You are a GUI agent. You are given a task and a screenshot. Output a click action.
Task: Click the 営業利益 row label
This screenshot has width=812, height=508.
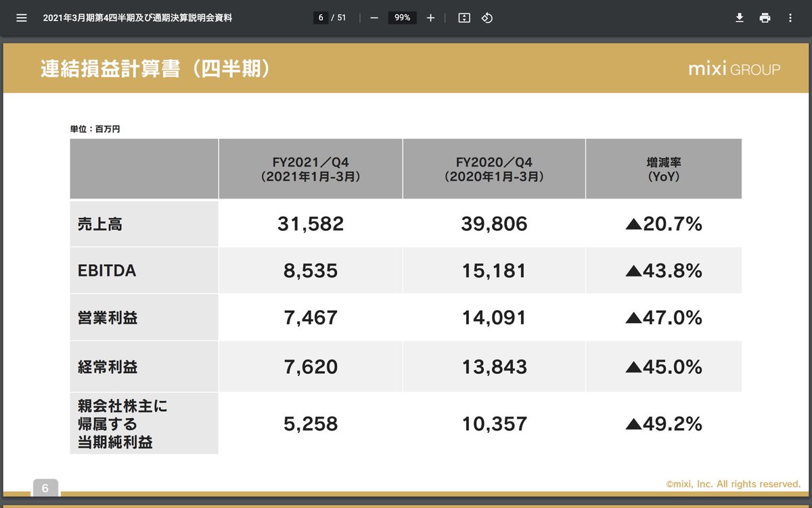pos(144,317)
